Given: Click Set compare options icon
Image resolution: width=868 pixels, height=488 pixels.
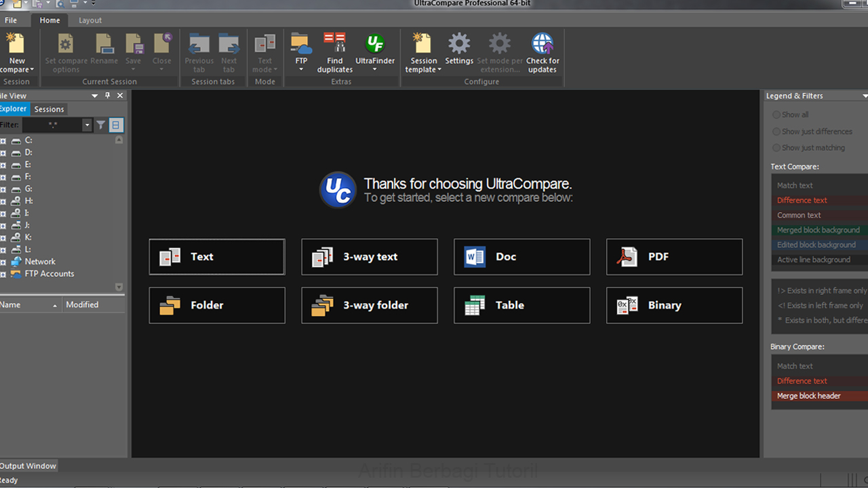Looking at the screenshot, I should click(65, 45).
